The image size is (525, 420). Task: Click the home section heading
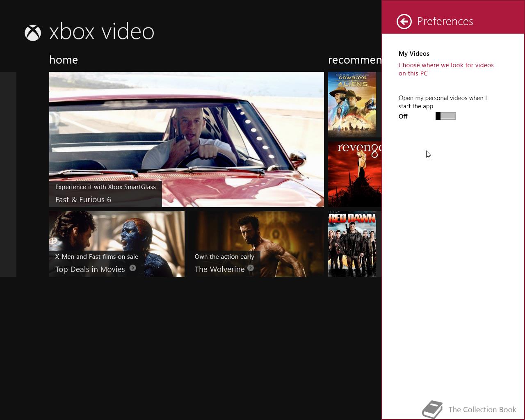(64, 60)
